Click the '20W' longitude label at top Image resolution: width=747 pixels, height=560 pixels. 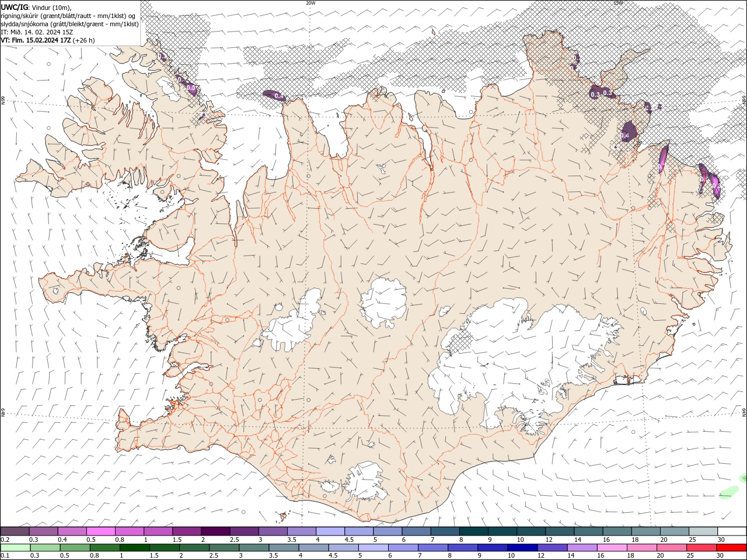tap(310, 3)
